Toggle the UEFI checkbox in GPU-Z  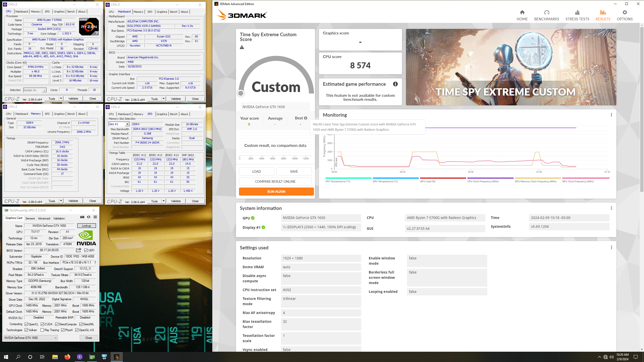[86, 250]
